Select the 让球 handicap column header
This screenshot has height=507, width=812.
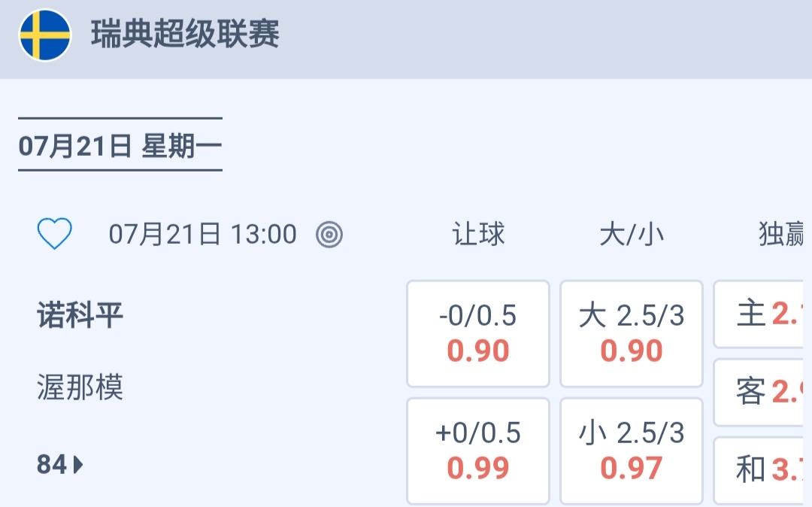pyautogui.click(x=478, y=235)
